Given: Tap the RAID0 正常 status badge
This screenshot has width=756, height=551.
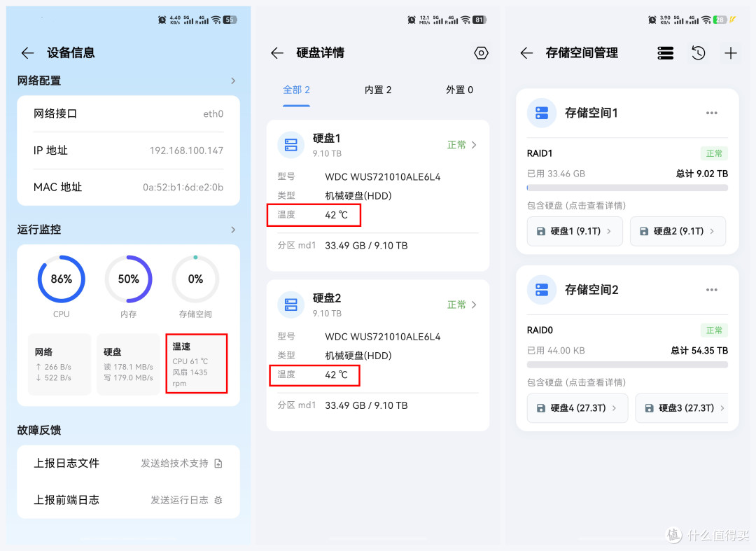Looking at the screenshot, I should click(714, 330).
